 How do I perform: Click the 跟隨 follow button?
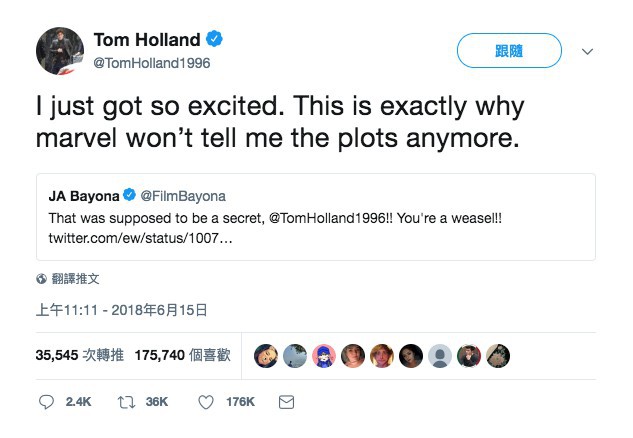509,51
